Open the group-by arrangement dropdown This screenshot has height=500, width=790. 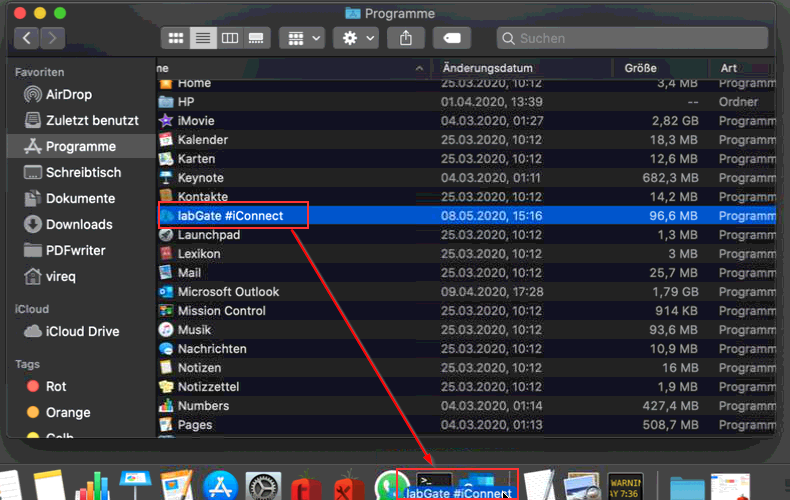point(302,38)
